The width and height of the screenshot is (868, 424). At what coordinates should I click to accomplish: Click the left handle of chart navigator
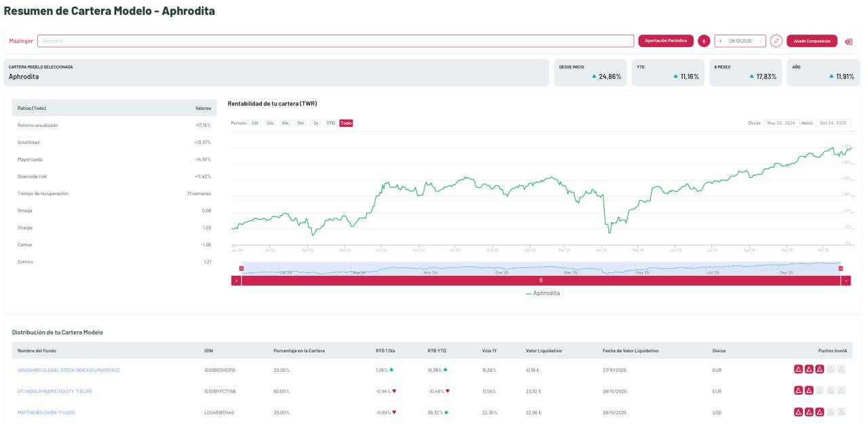coord(241,269)
